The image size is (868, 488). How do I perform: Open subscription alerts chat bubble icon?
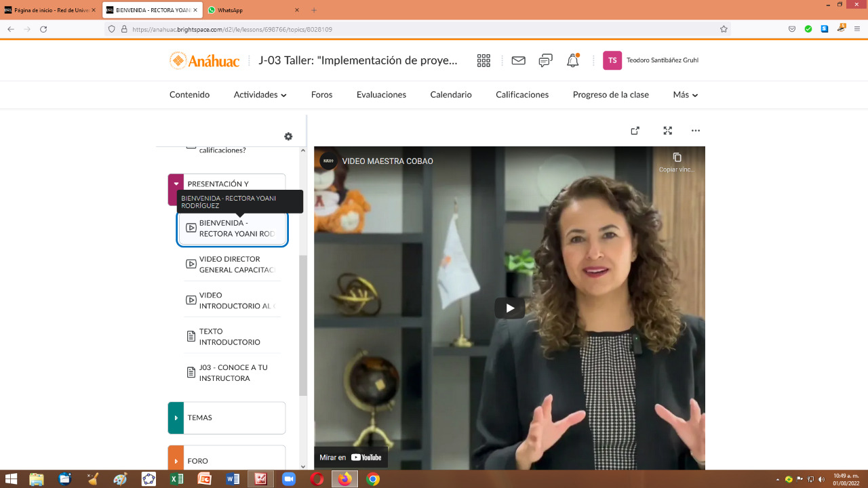pos(545,60)
